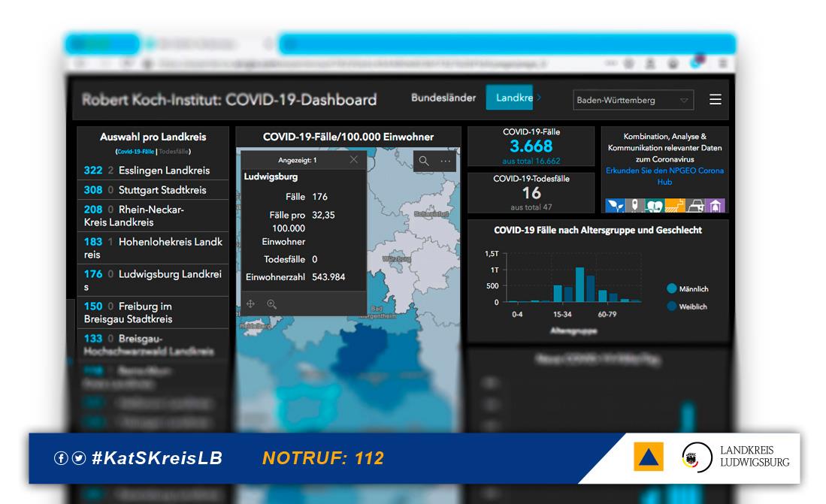Image resolution: width=826 pixels, height=504 pixels.
Task: Click the Weiblich legend color dot
Action: (672, 306)
